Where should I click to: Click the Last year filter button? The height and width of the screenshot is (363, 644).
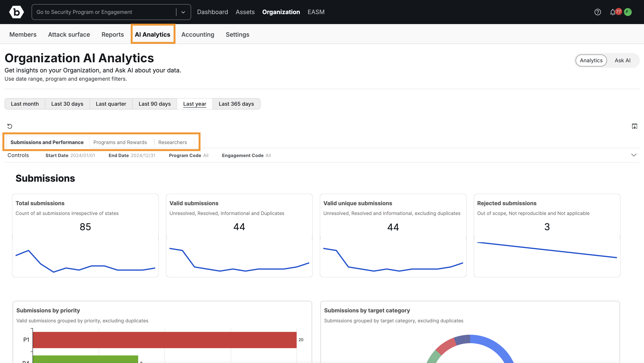(x=194, y=104)
